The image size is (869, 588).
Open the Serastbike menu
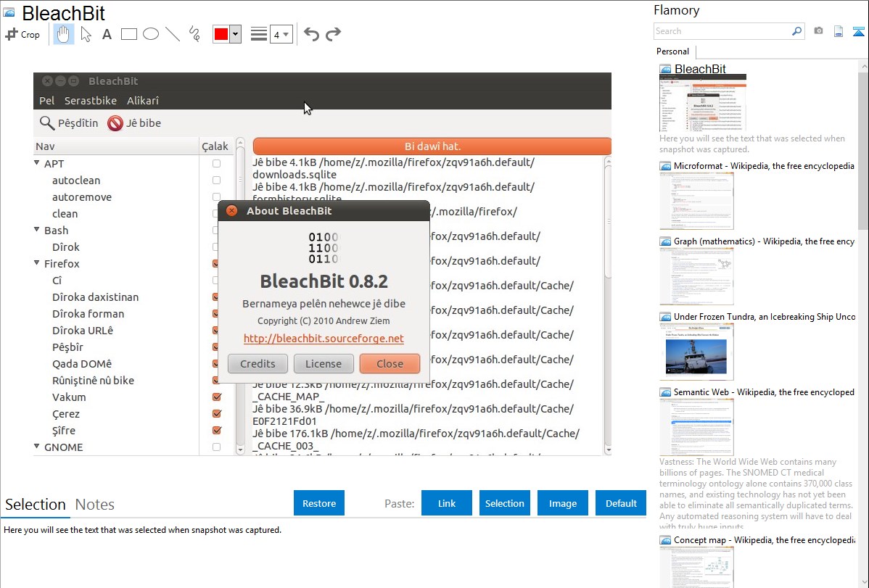(91, 100)
